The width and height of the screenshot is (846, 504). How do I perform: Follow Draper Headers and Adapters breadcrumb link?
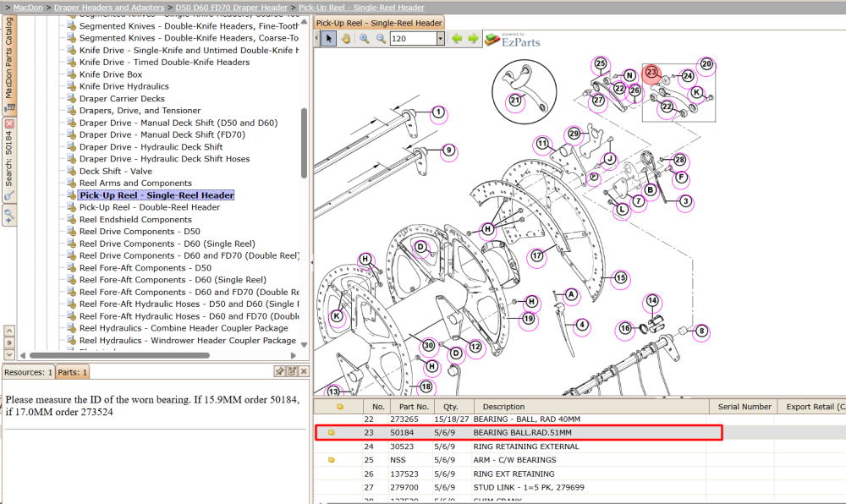point(109,8)
